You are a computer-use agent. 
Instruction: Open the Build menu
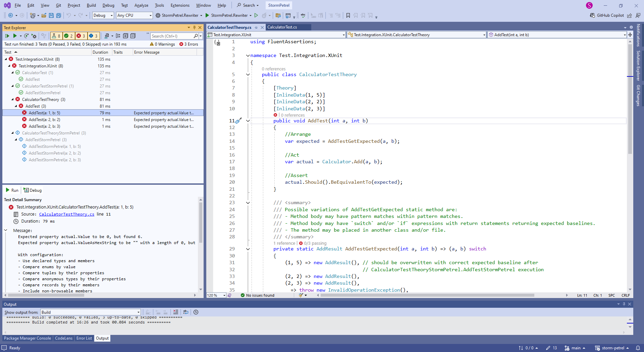[91, 5]
